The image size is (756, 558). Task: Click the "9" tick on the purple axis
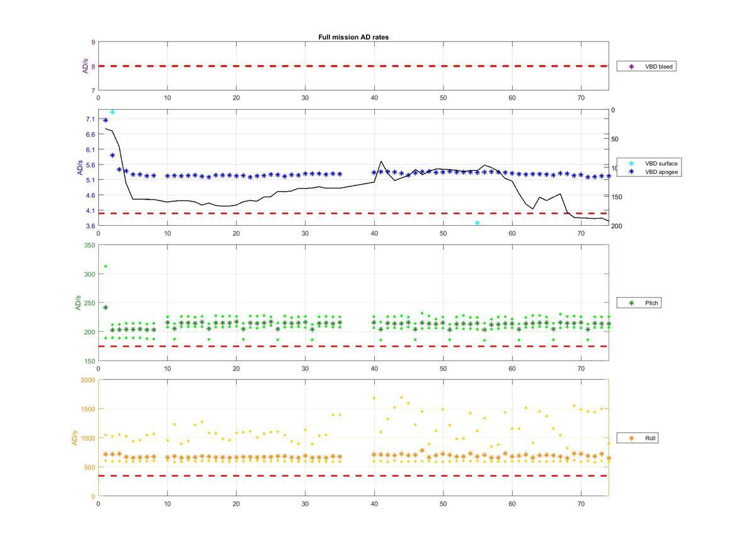93,42
